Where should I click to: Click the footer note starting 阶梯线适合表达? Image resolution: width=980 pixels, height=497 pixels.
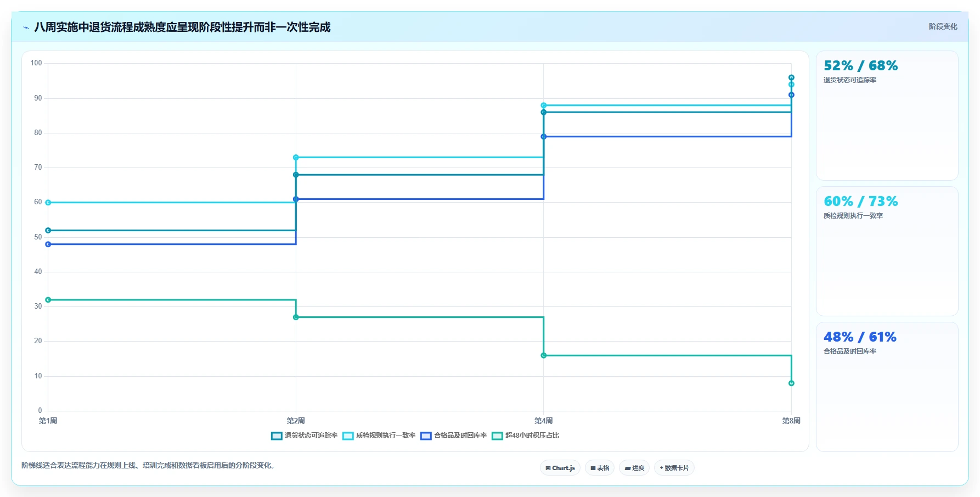(x=148, y=466)
